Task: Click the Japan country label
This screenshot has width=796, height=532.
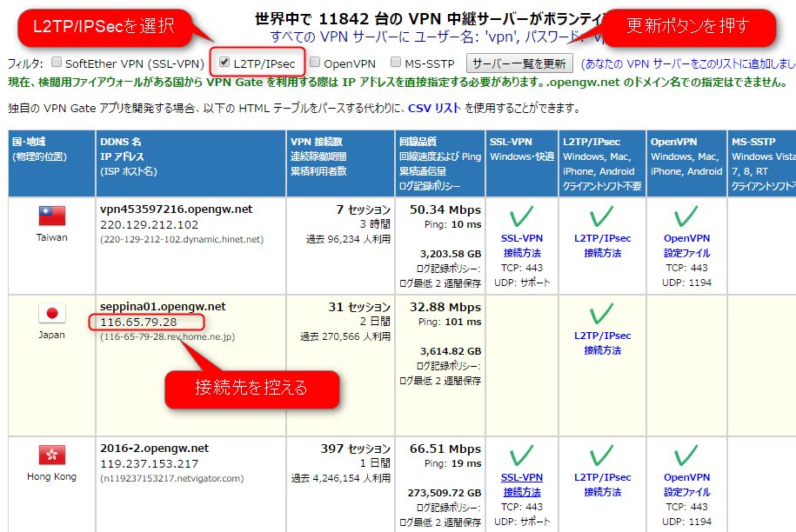Action: [x=52, y=335]
